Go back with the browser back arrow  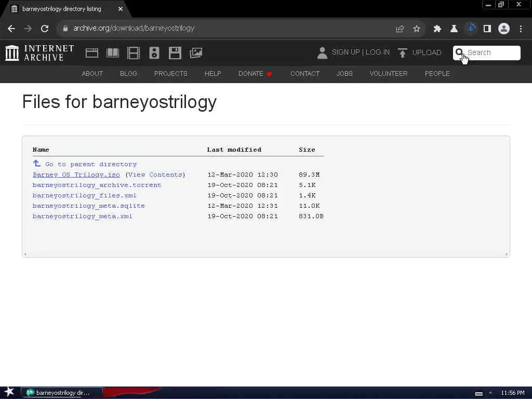tap(11, 29)
